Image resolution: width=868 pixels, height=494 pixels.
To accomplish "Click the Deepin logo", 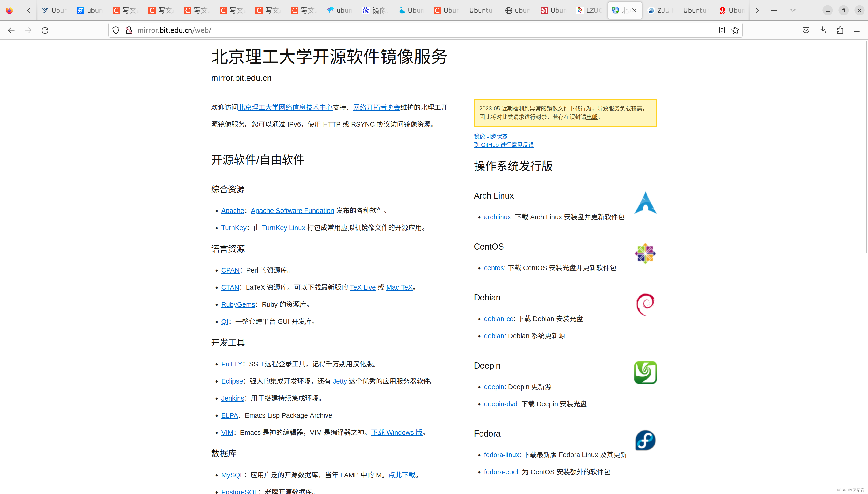I will [x=645, y=372].
